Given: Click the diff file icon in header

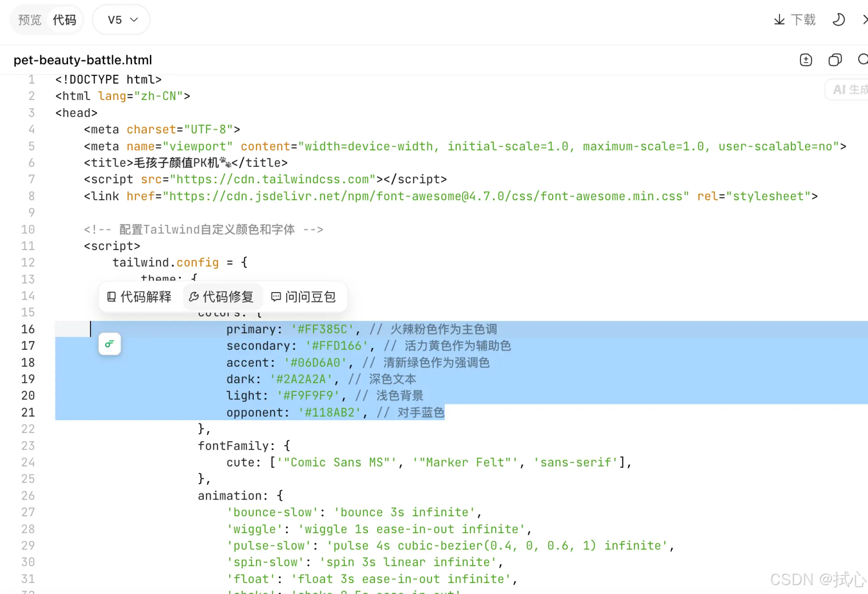Looking at the screenshot, I should (806, 60).
